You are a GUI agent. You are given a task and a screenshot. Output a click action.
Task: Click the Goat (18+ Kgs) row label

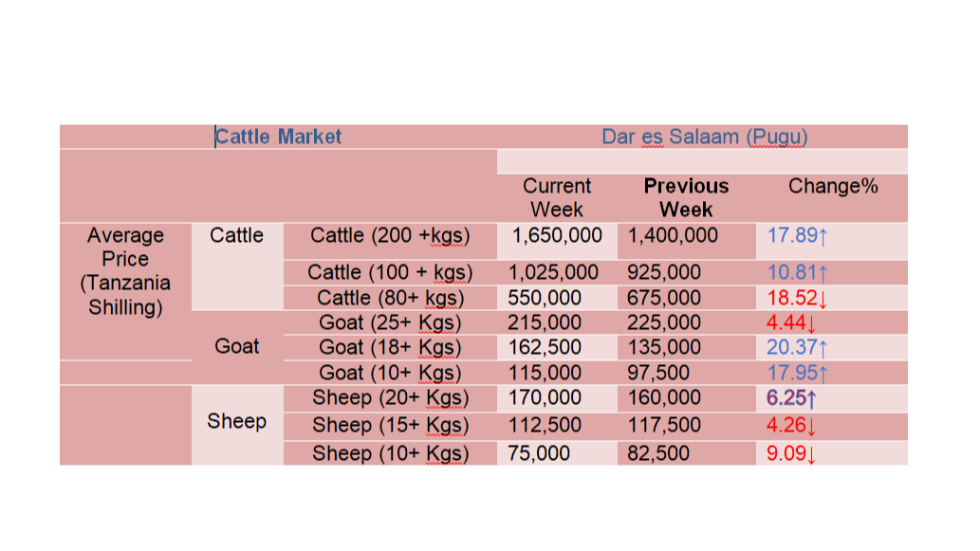390,347
